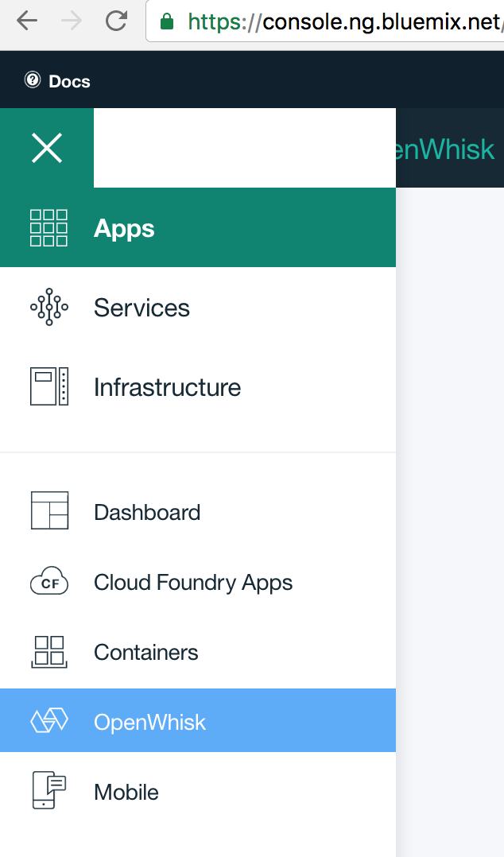Click the Containers boxes icon
The image size is (504, 857).
tap(49, 652)
